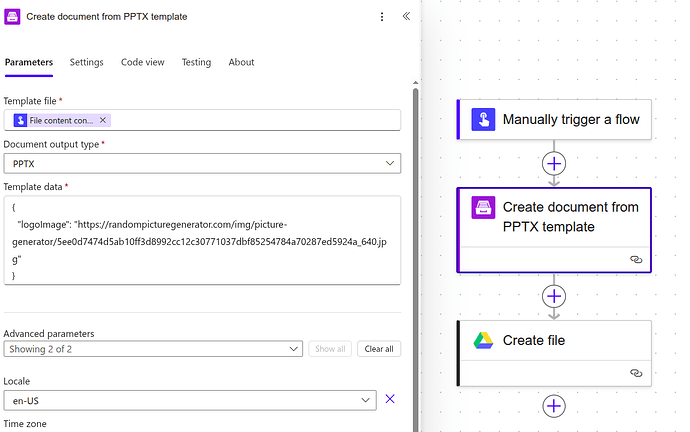Click connection link icon on PPTX template card

635,258
